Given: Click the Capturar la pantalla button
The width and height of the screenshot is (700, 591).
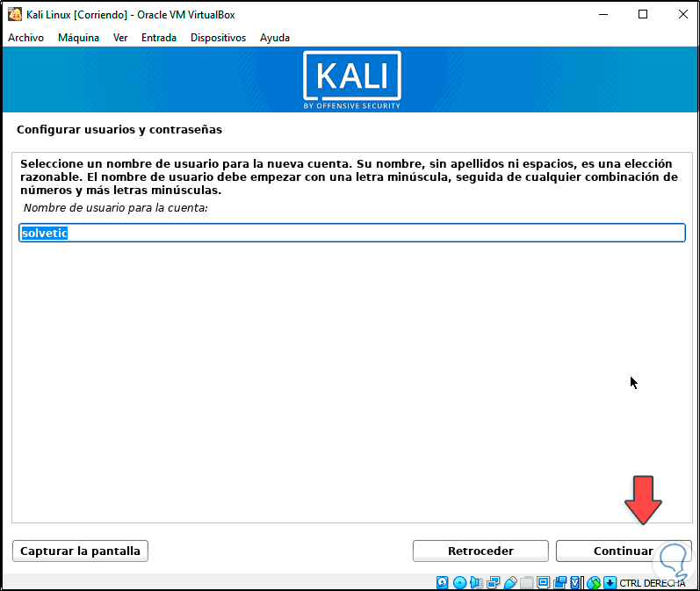Looking at the screenshot, I should 80,551.
